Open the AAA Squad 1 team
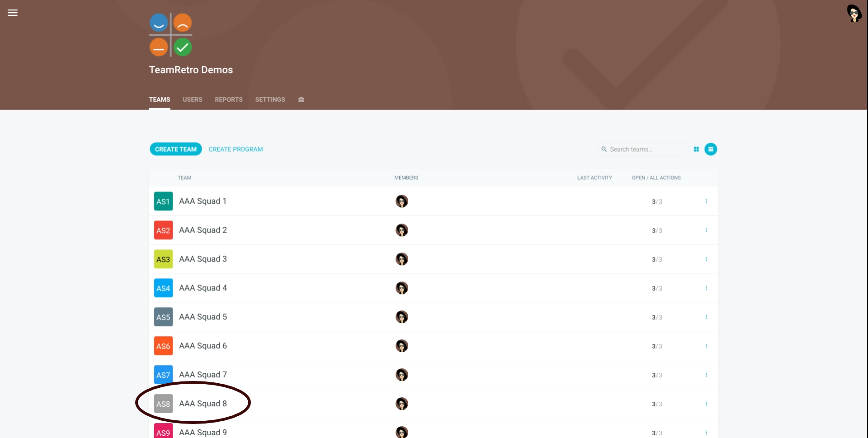This screenshot has width=868, height=438. tap(203, 201)
